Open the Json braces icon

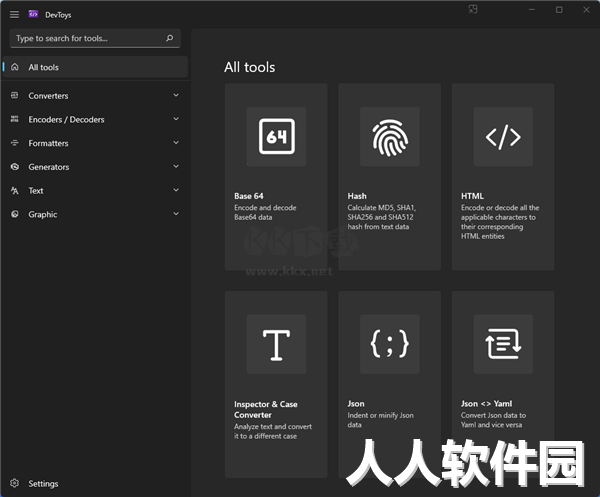click(390, 344)
